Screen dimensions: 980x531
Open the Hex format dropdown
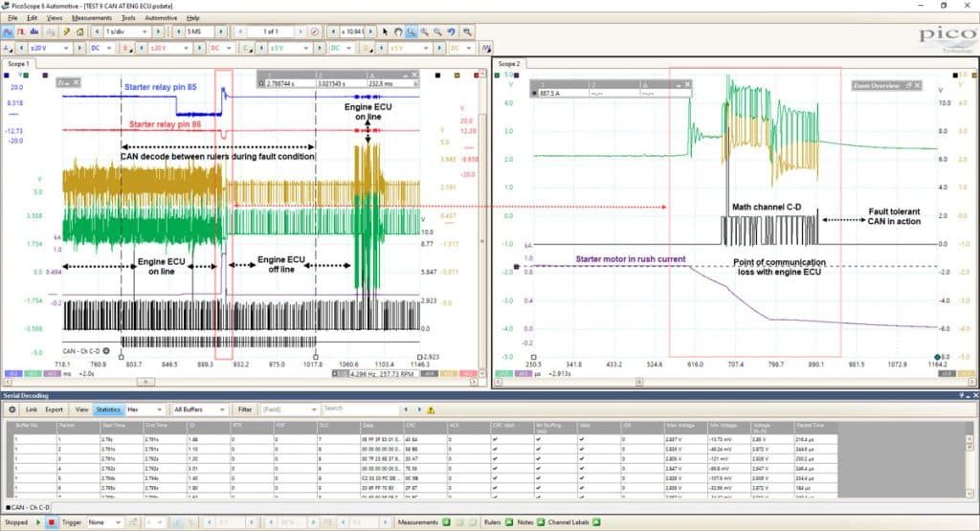145,409
